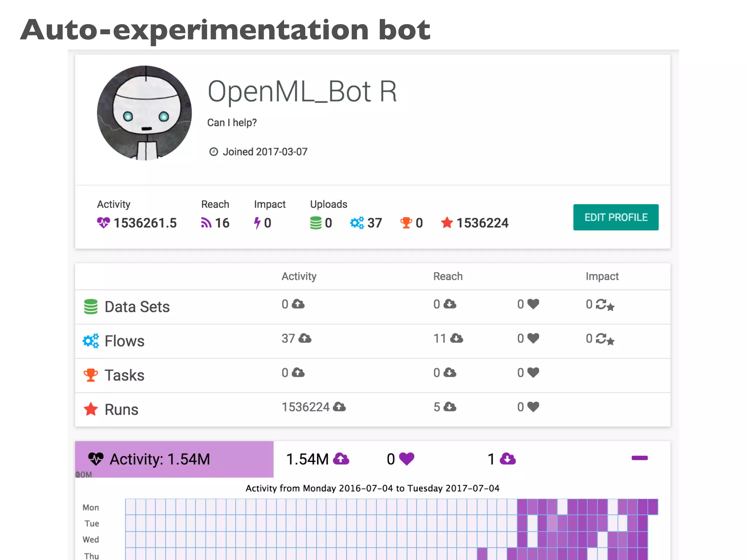Viewport: 747px width, 560px height.
Task: Click the orange trophy tasks uploads icon
Action: [x=406, y=223]
